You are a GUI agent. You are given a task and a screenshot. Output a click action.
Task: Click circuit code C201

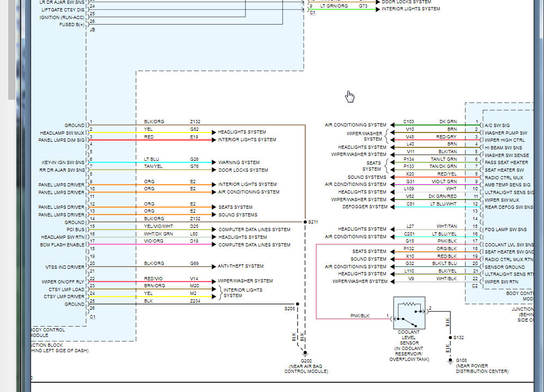click(409, 234)
